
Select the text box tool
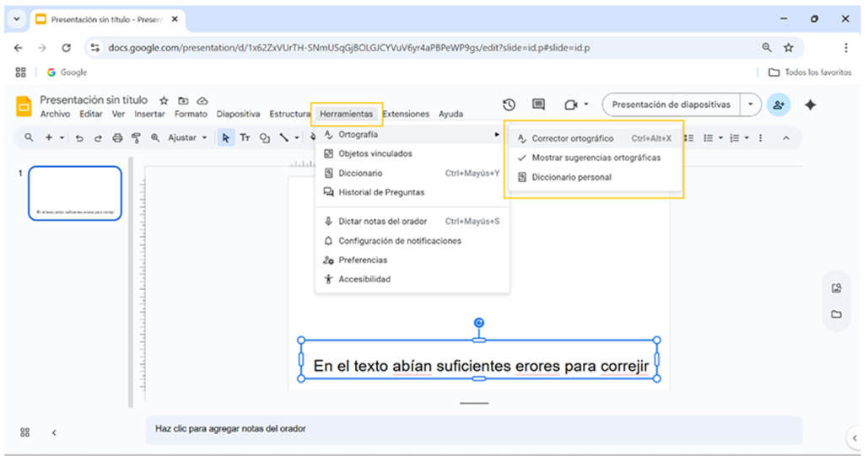point(245,137)
